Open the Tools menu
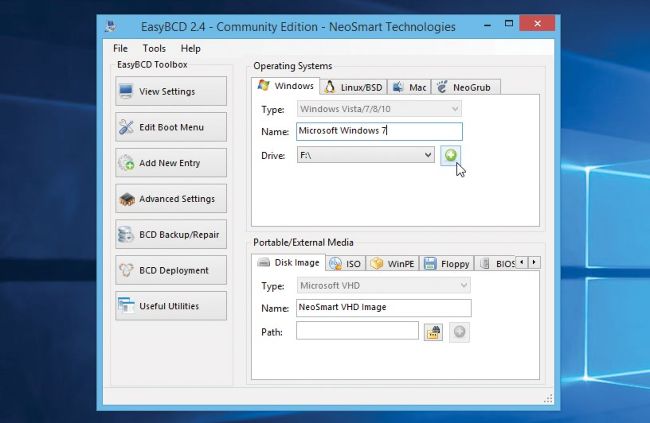The height and width of the screenshot is (423, 650). tap(154, 48)
